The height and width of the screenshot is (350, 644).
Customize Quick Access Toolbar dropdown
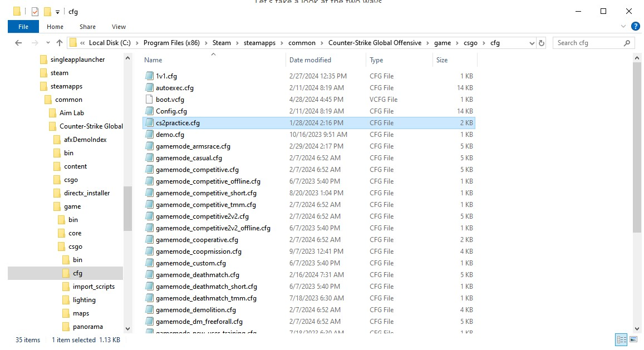57,12
